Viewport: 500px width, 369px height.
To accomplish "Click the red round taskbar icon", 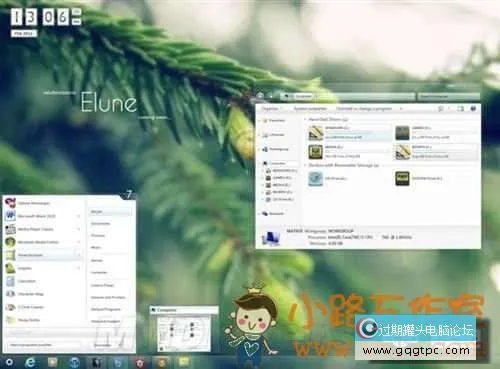I will pos(140,362).
